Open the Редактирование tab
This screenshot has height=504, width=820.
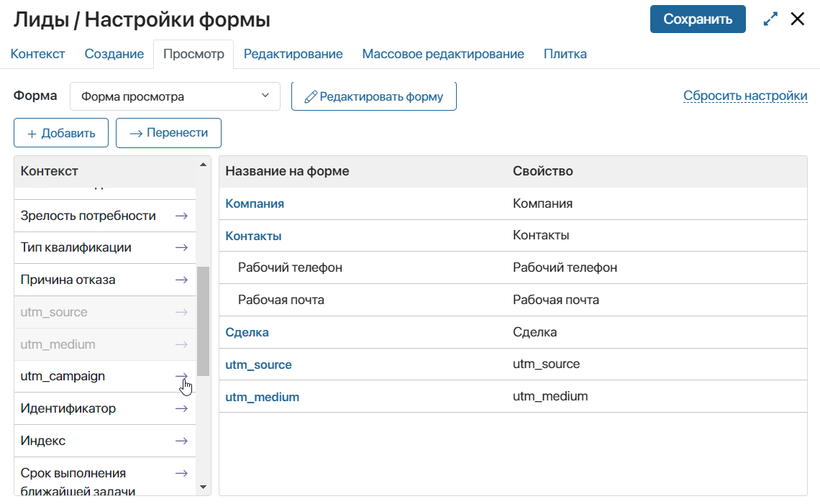pos(293,54)
